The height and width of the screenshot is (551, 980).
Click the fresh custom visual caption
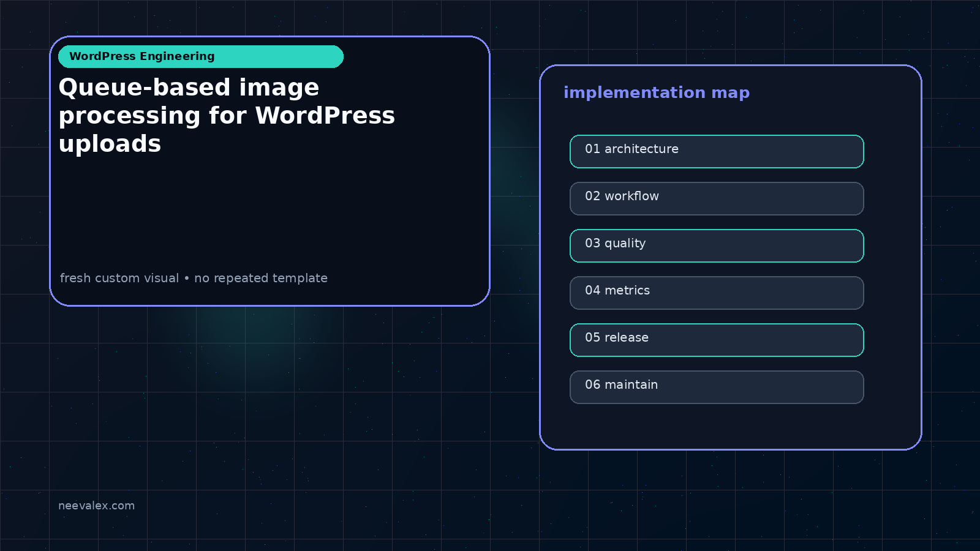(194, 278)
